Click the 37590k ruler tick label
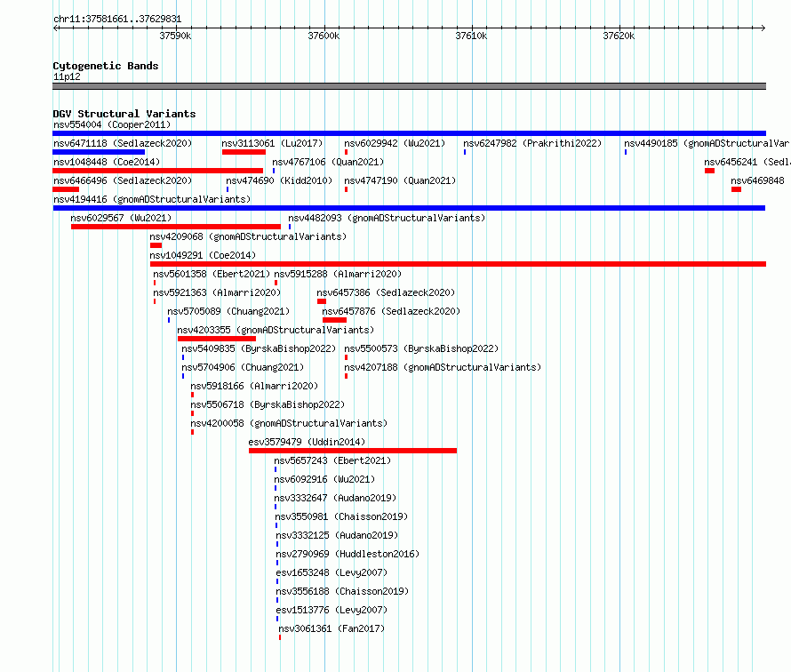 176,36
